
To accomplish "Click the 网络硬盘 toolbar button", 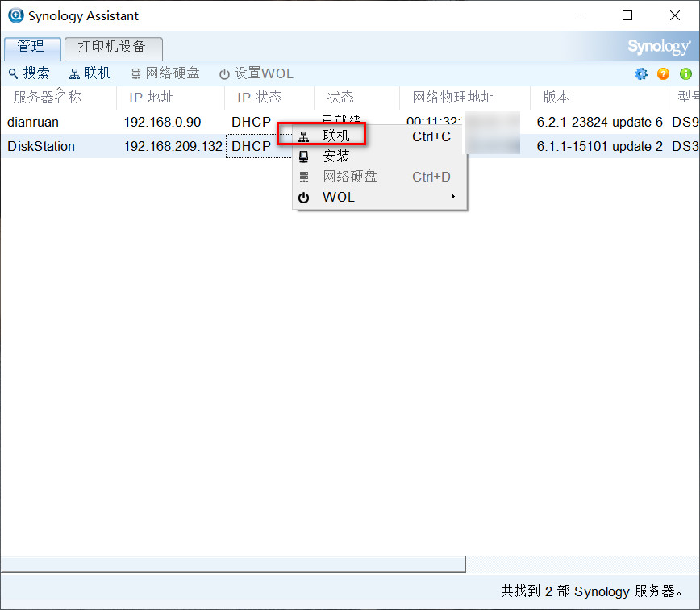I will click(165, 73).
